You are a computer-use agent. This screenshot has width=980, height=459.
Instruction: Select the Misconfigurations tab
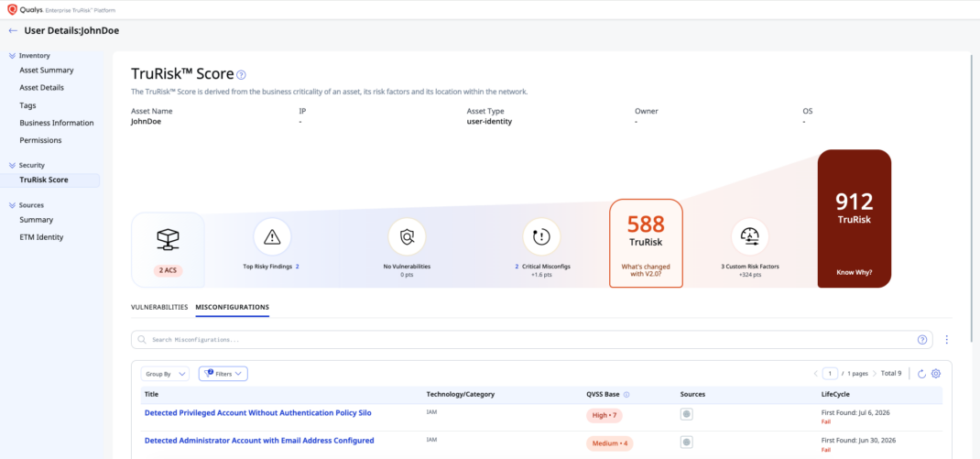coord(233,308)
